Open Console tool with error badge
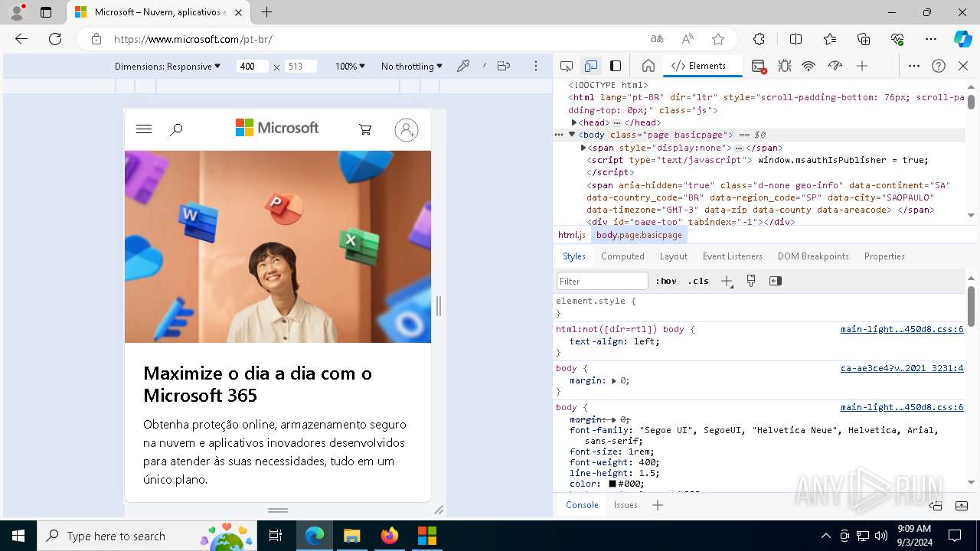 [x=759, y=66]
